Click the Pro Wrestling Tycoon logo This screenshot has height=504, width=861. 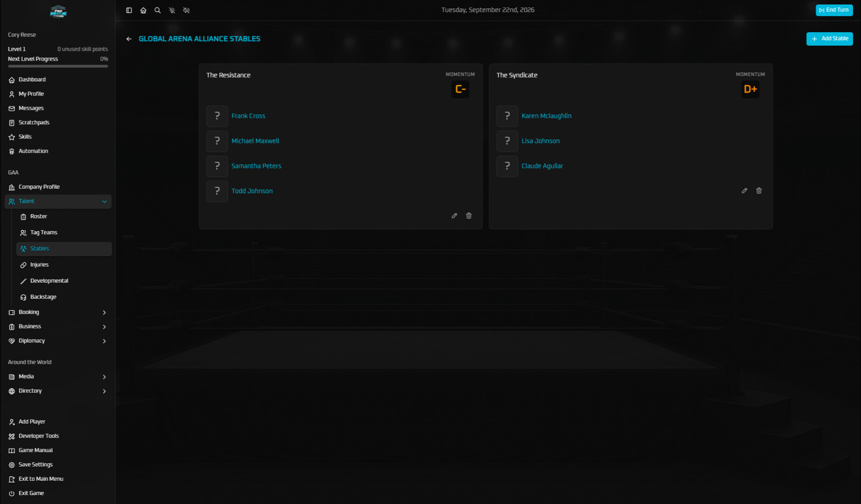[58, 12]
